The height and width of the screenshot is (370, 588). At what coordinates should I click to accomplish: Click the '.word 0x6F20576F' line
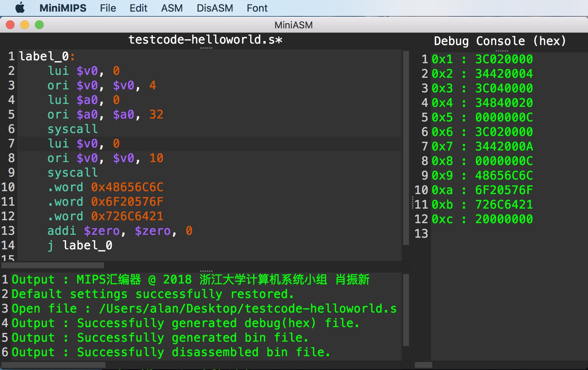point(106,202)
